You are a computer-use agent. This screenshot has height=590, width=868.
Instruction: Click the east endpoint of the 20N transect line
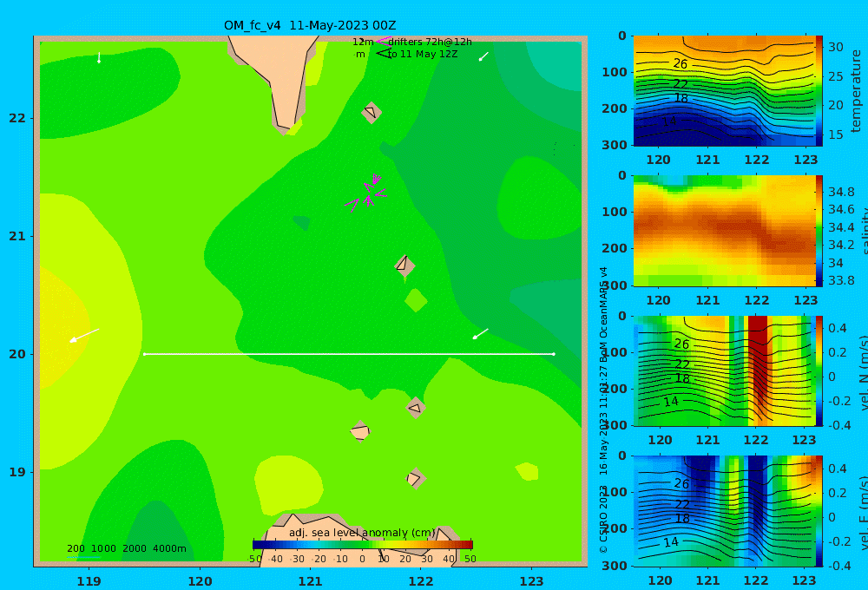pos(554,354)
